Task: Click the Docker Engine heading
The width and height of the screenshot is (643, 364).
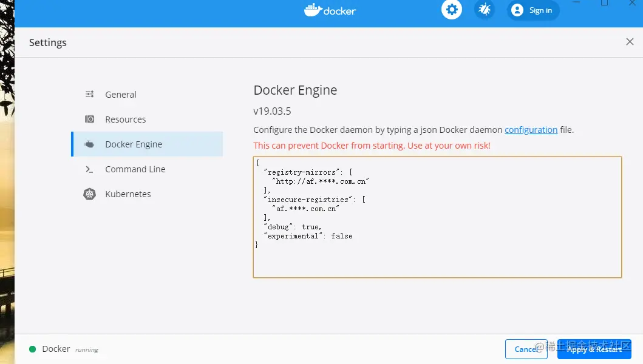Action: 295,90
